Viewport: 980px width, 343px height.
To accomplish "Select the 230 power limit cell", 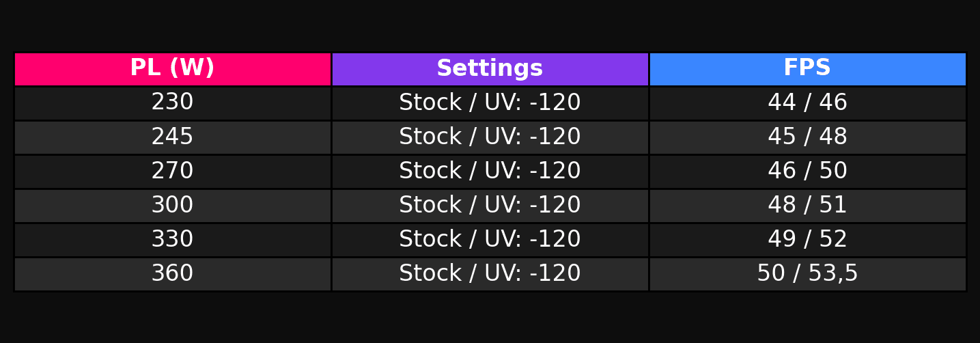I will tap(172, 102).
